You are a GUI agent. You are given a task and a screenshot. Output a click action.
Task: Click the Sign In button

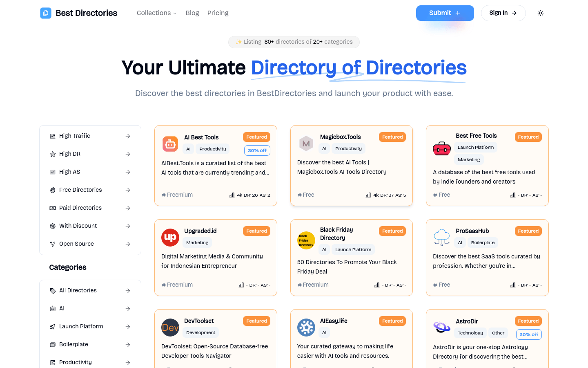coord(503,13)
